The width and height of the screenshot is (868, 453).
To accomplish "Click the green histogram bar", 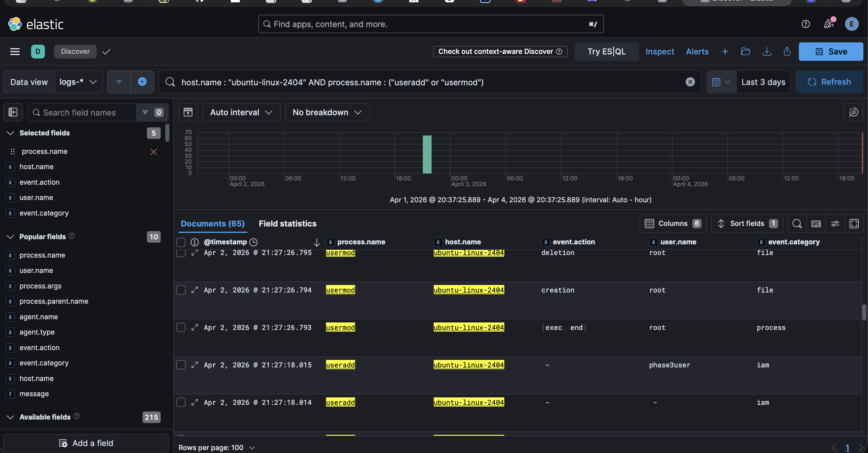I will pyautogui.click(x=427, y=154).
